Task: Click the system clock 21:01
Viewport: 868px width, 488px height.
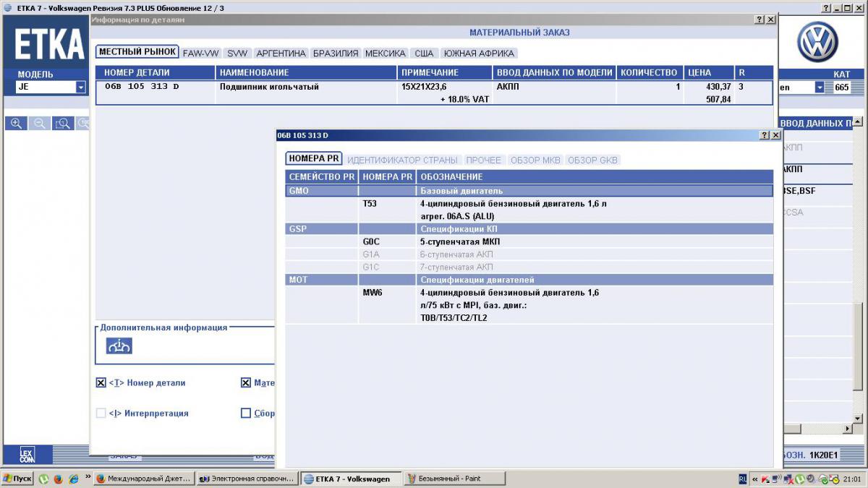Action: tap(852, 479)
